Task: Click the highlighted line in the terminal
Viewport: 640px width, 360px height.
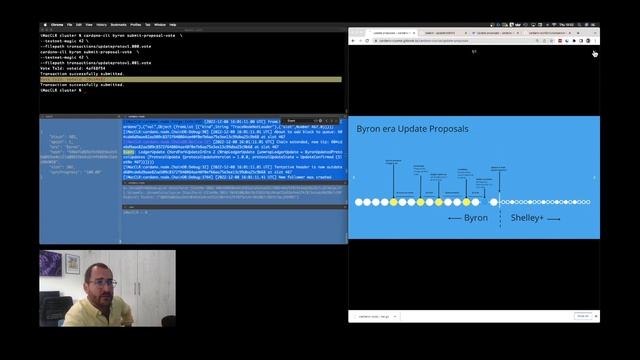Action: tap(191, 79)
